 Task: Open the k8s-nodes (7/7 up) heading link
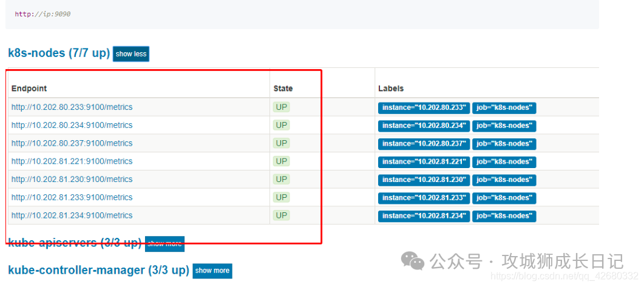point(59,53)
